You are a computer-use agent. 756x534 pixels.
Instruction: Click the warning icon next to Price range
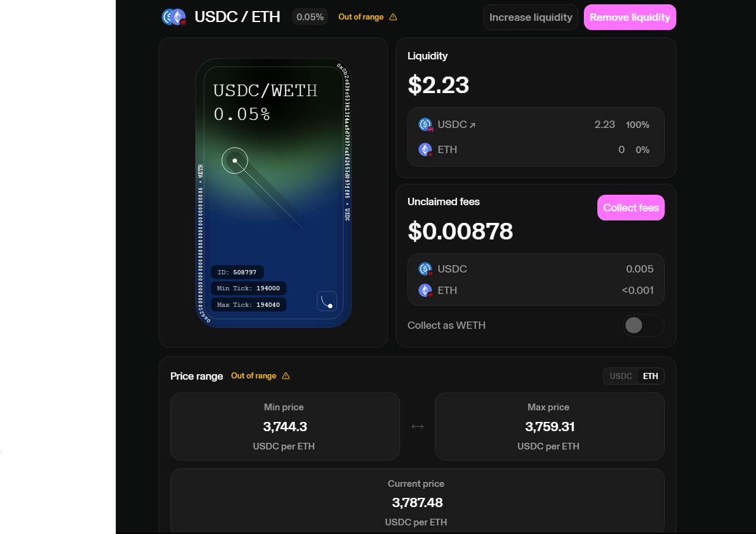coord(286,376)
